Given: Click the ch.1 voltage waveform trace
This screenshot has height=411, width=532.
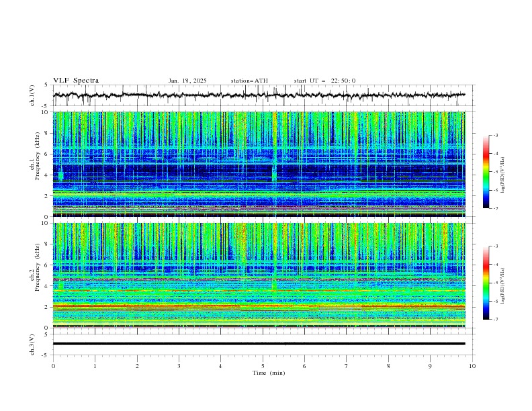Looking at the screenshot, I should 259,95.
